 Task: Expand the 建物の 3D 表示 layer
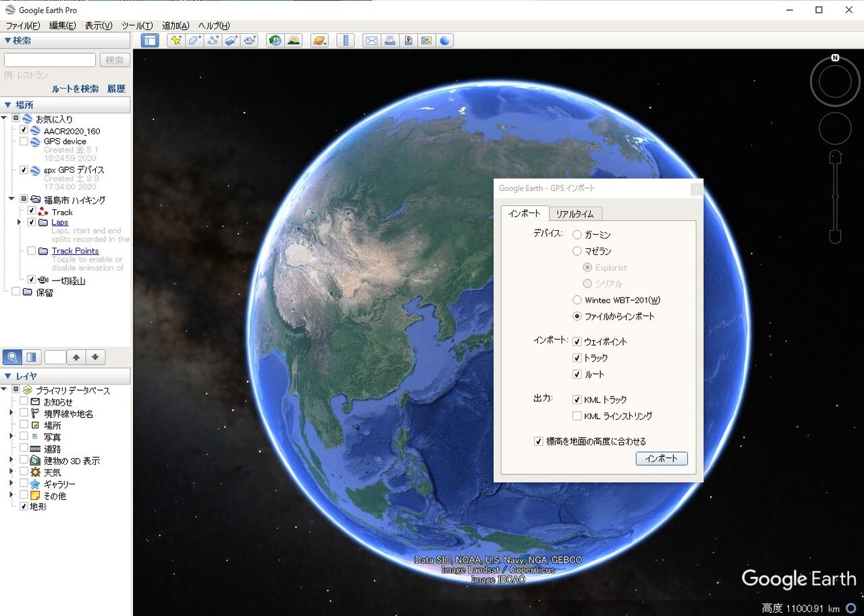(x=11, y=460)
